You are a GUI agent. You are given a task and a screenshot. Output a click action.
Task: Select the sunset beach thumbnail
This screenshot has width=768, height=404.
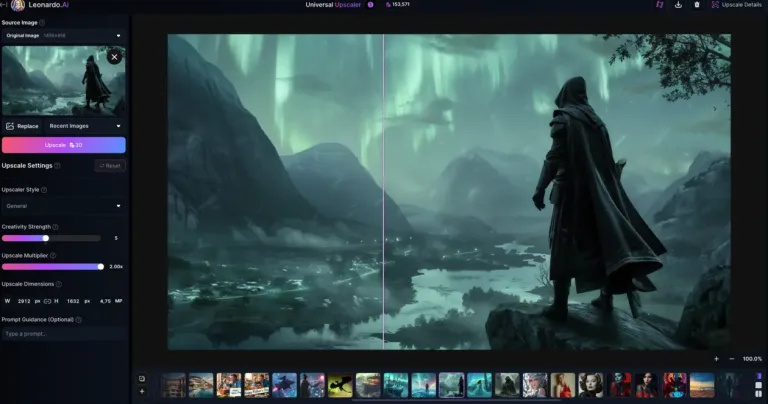point(702,385)
